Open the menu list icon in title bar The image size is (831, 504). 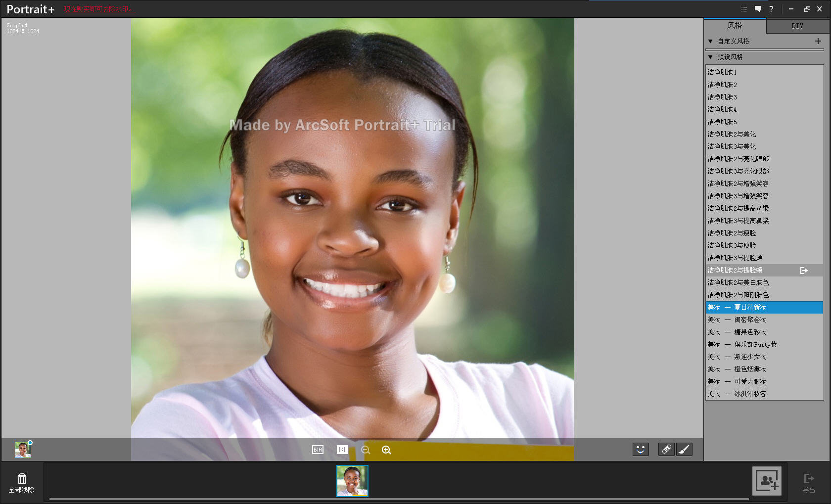click(x=744, y=9)
